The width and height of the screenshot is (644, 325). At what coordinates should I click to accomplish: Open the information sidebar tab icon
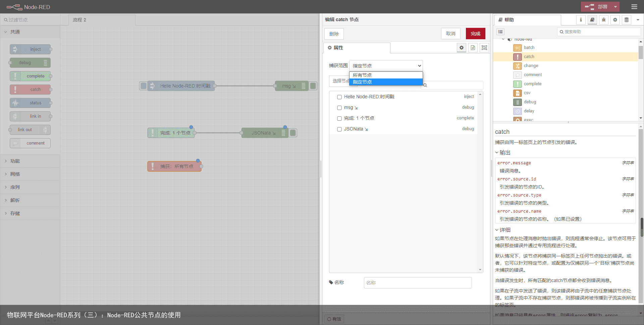pos(581,20)
